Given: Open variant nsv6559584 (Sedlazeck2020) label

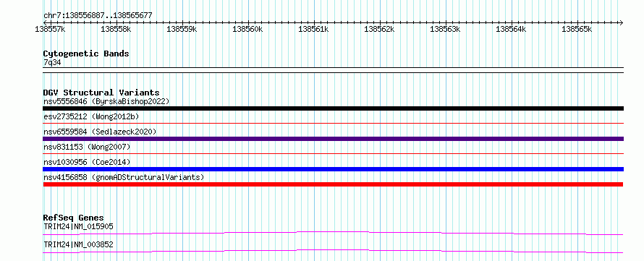Looking at the screenshot, I should [x=100, y=132].
